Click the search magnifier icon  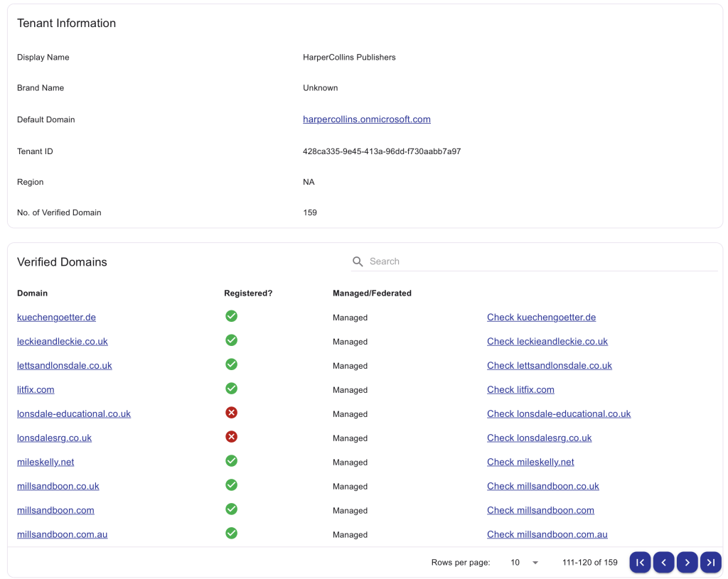pyautogui.click(x=358, y=261)
